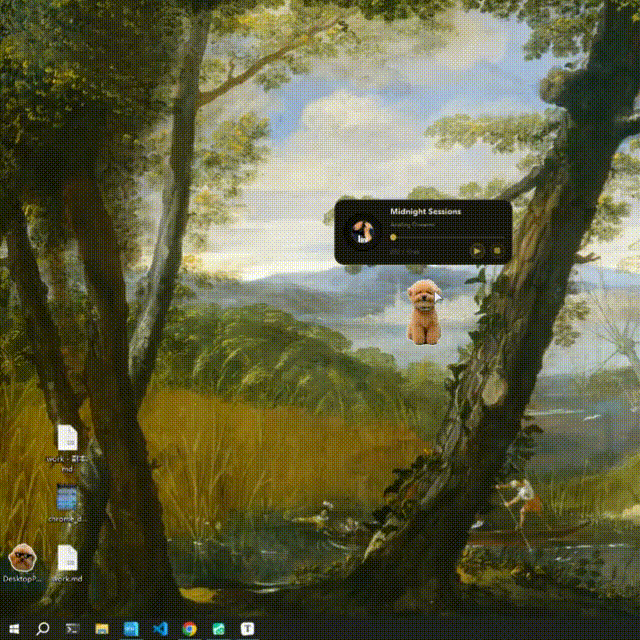The height and width of the screenshot is (640, 640).
Task: Open the terminal from the taskbar
Action: [x=73, y=629]
